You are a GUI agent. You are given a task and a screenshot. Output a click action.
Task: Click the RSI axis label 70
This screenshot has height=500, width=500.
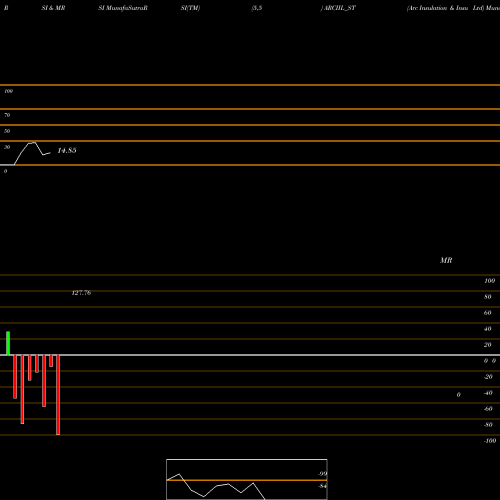pos(7,115)
